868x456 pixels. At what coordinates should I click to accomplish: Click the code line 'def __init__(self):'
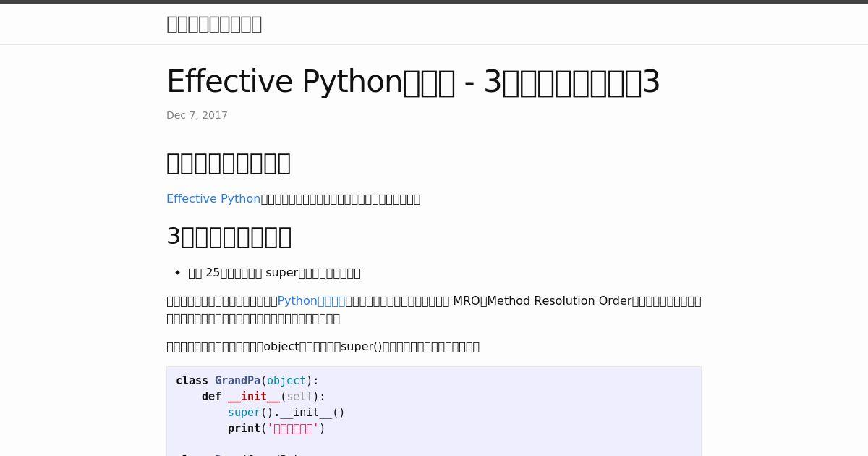click(263, 397)
